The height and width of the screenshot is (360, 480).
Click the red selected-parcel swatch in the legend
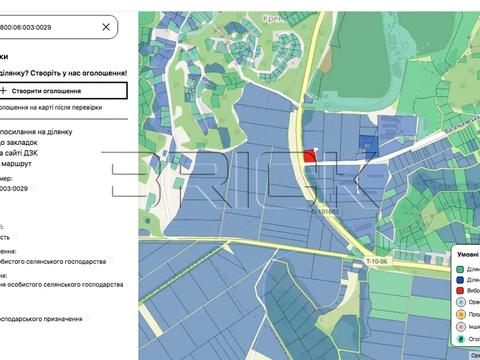click(x=460, y=291)
